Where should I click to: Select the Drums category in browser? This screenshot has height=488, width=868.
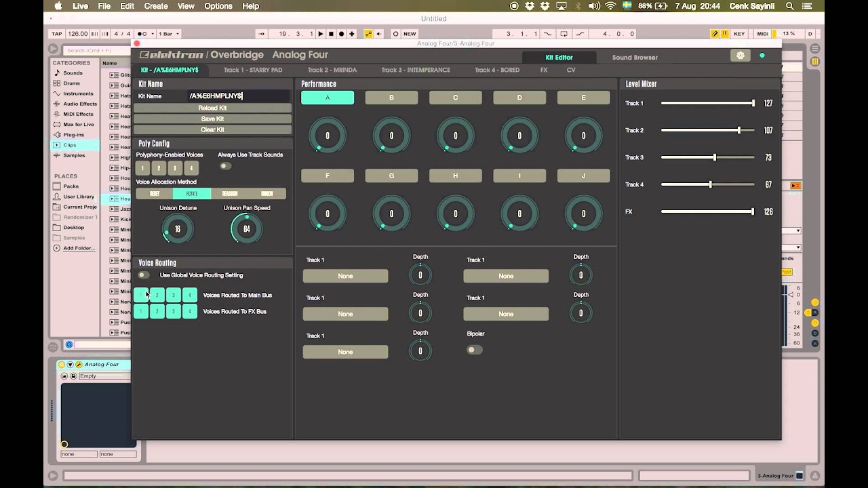click(71, 83)
